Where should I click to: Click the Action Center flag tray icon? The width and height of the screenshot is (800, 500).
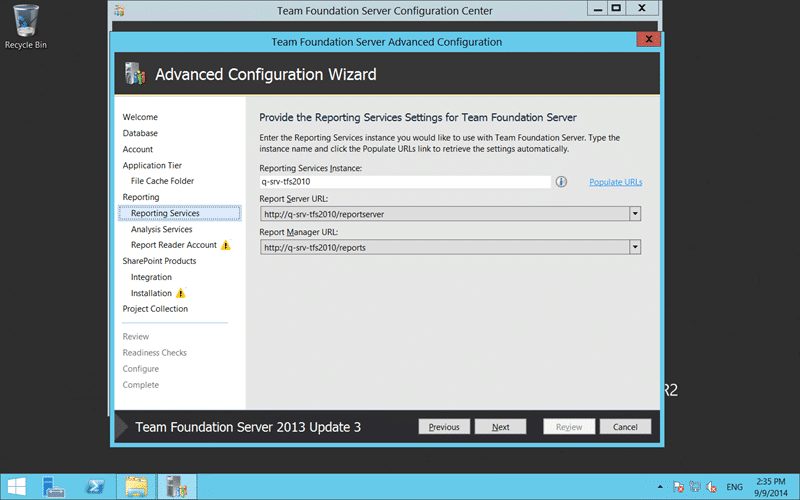pos(678,487)
